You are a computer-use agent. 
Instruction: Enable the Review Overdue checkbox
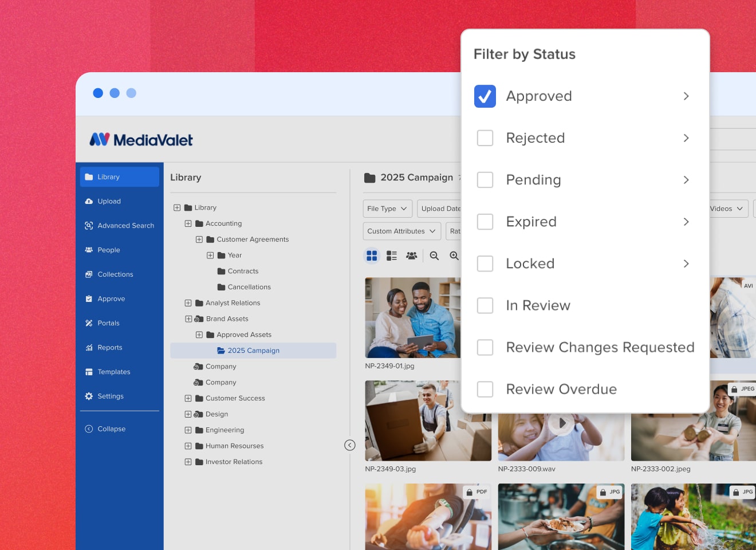tap(485, 389)
